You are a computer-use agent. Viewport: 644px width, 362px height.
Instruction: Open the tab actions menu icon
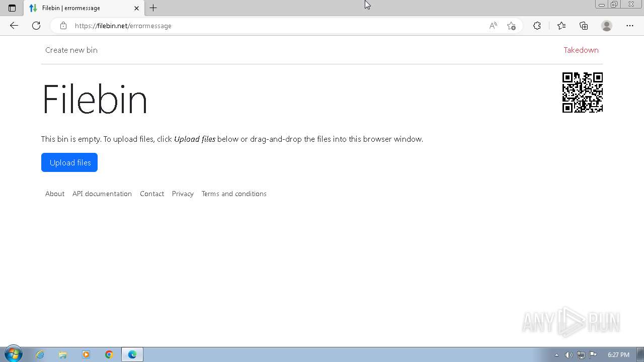click(x=12, y=8)
